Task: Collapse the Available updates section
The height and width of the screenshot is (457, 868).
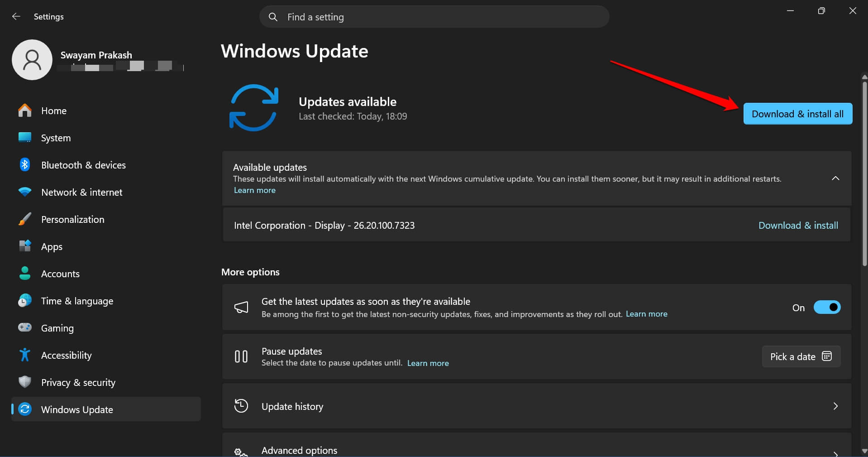Action: (x=835, y=178)
